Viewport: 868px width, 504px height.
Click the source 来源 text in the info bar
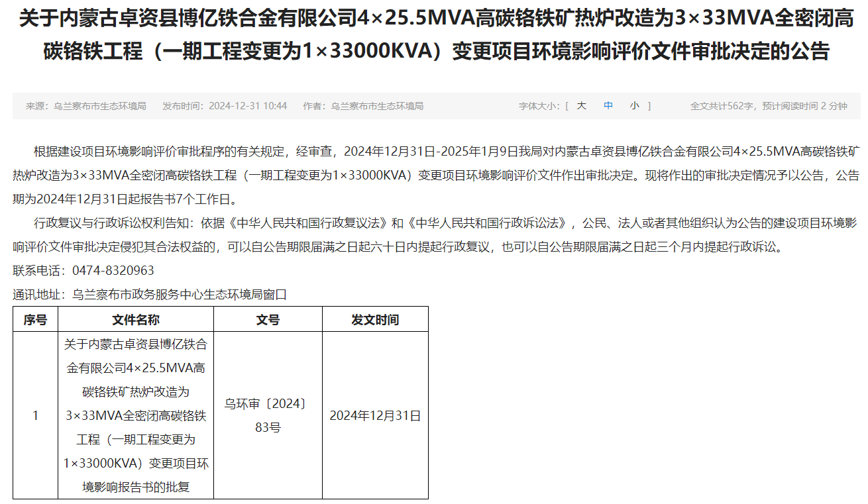(x=85, y=106)
